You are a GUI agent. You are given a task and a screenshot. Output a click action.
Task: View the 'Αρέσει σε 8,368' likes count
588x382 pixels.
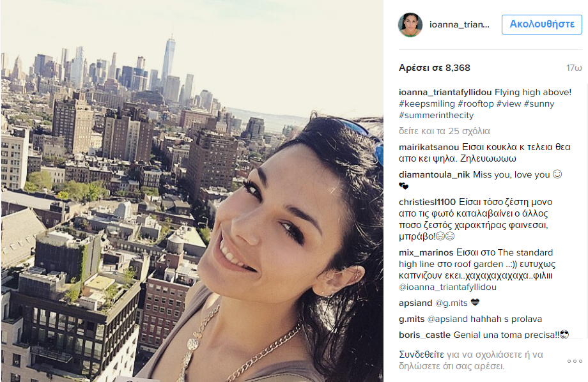(x=434, y=68)
